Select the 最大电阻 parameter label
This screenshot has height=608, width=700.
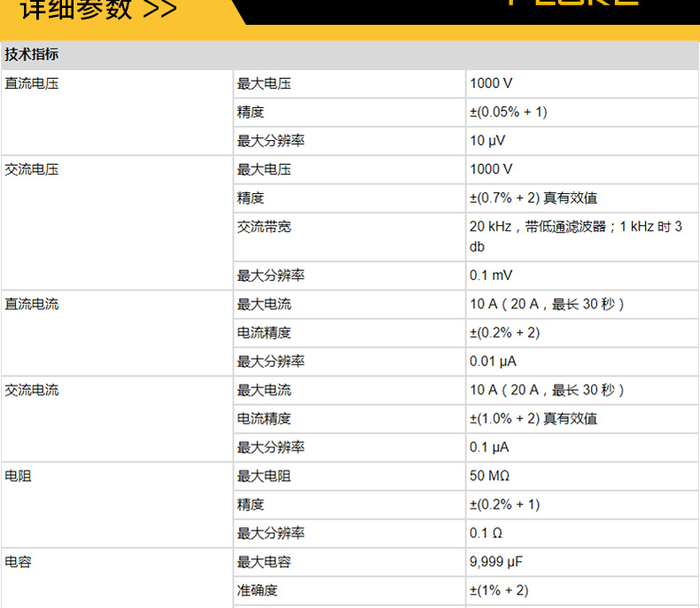264,476
